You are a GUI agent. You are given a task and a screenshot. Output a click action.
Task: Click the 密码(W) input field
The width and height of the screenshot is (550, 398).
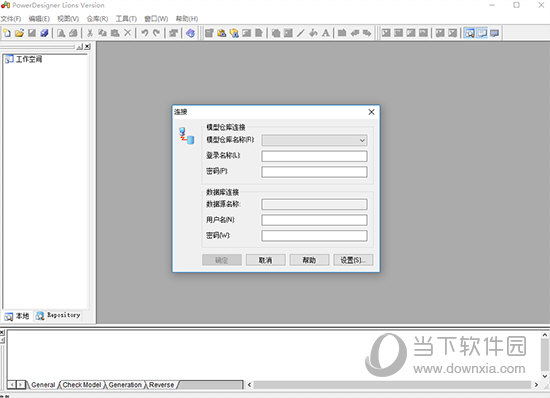click(314, 236)
